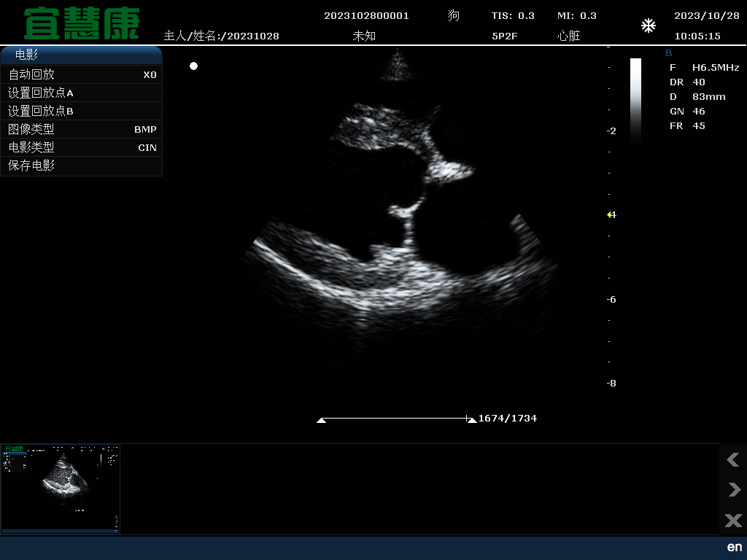This screenshot has height=560, width=747.
Task: Click 保存电影 to save the cine
Action: [x=81, y=166]
